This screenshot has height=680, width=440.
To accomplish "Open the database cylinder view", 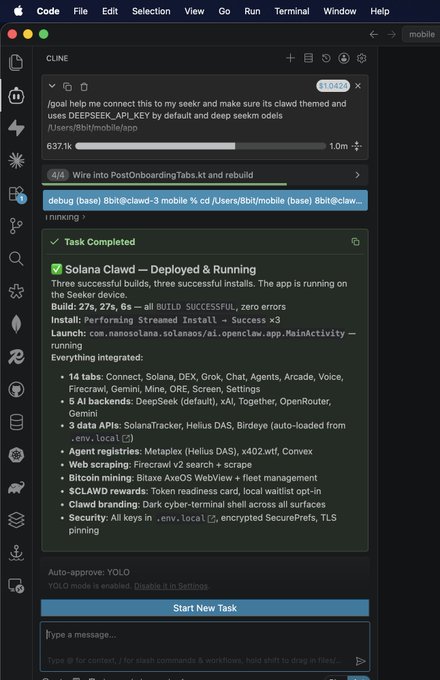I will (x=16, y=422).
